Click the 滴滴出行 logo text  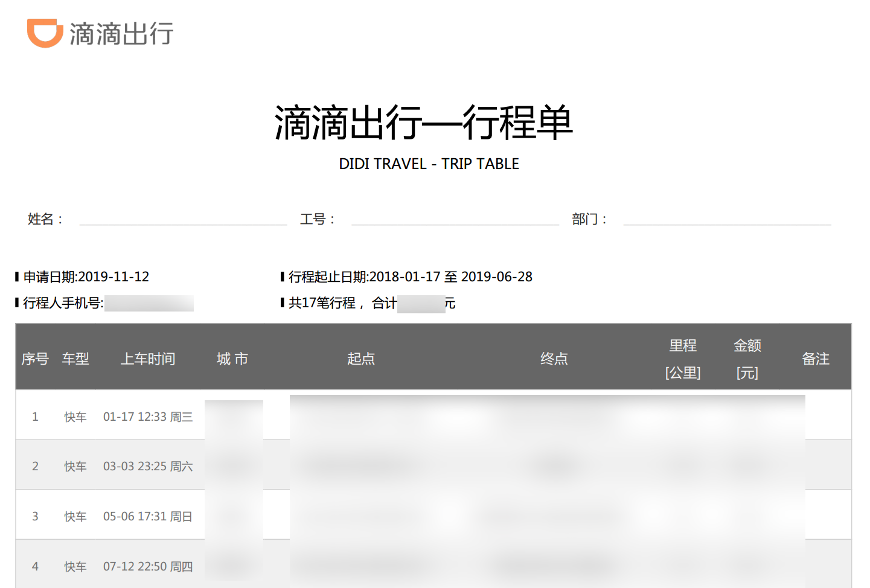[x=122, y=34]
